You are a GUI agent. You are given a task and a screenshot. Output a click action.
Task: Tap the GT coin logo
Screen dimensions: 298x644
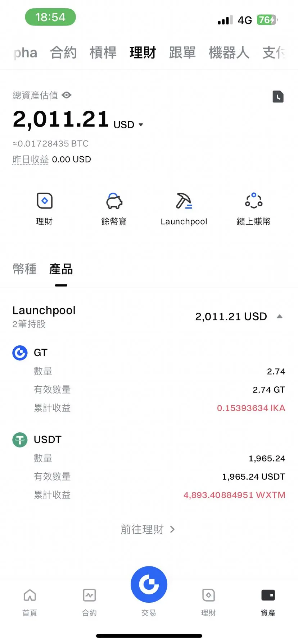point(20,353)
